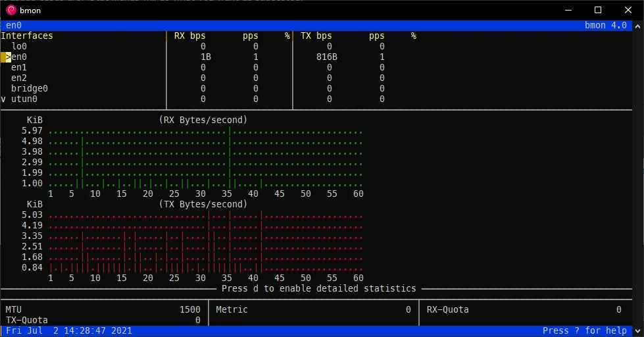
Task: Click the 'Press ? for help' text
Action: (585, 330)
